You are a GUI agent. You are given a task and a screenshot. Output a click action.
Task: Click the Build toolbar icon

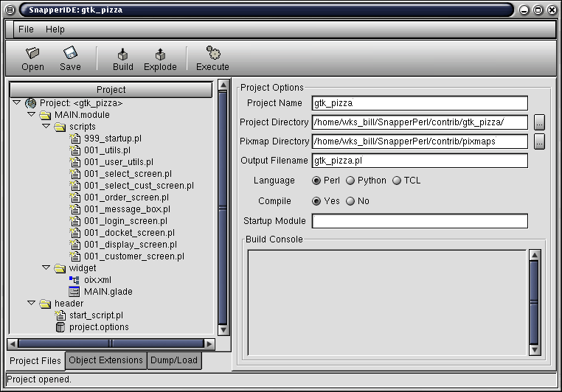click(123, 54)
